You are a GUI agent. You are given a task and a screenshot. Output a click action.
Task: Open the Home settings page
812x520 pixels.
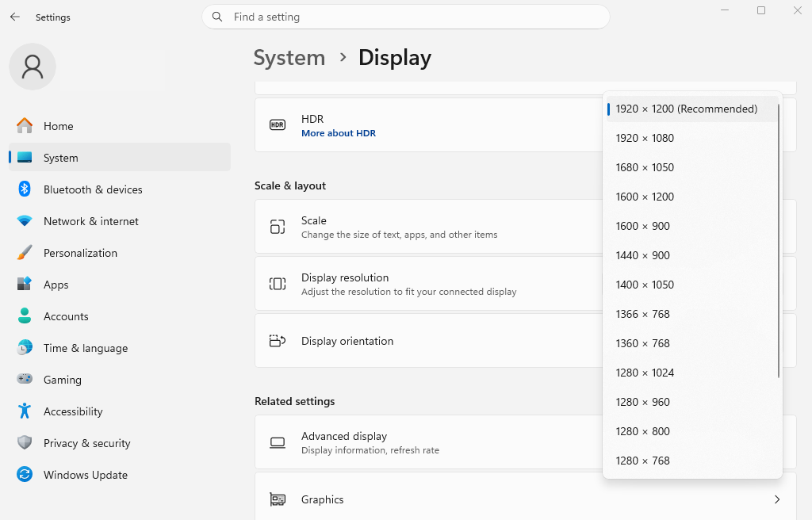pyautogui.click(x=120, y=126)
